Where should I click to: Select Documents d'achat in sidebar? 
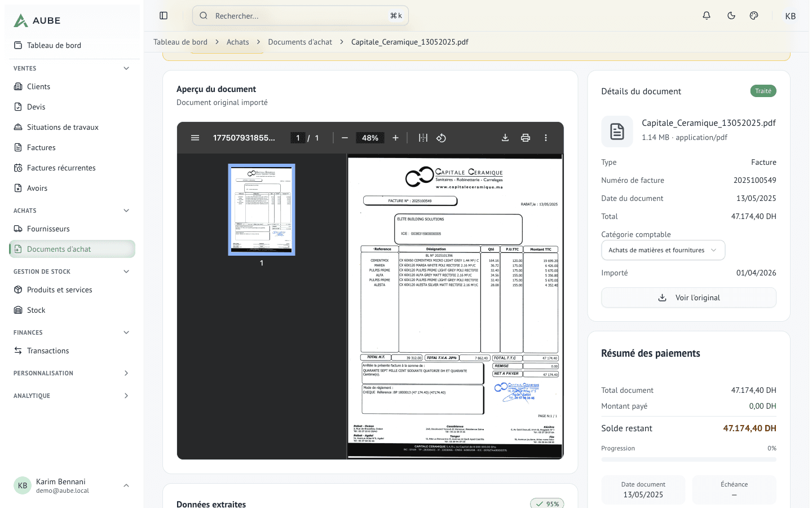(72, 249)
